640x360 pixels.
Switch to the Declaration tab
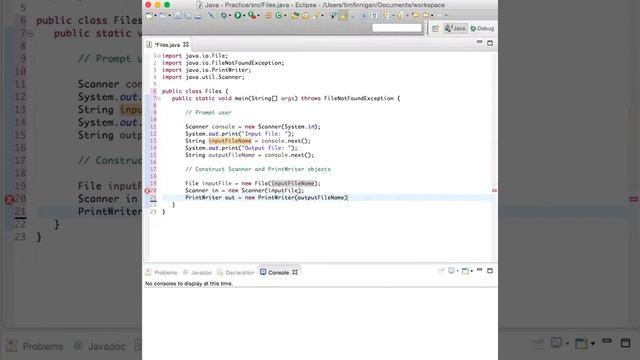coord(236,272)
